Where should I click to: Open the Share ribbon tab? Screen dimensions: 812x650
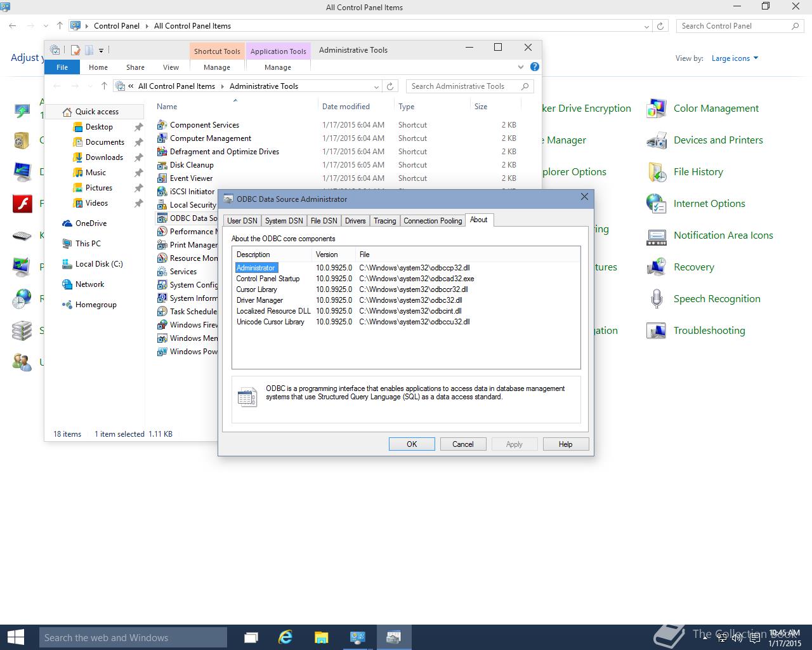135,67
